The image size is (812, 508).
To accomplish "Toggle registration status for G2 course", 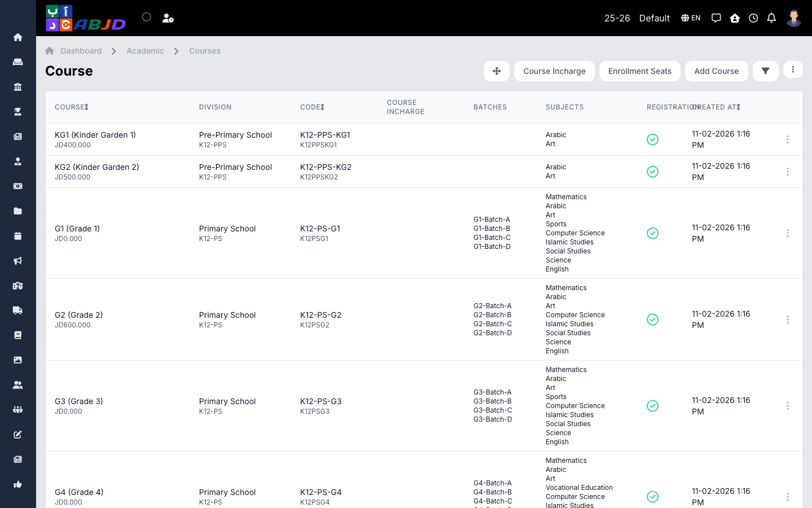I will coord(652,319).
